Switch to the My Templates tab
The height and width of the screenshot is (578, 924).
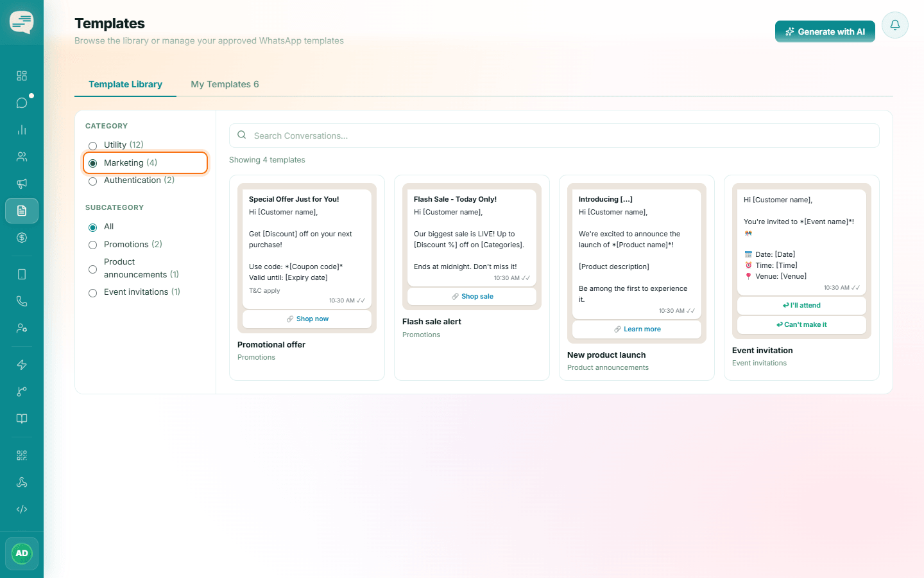click(x=225, y=84)
